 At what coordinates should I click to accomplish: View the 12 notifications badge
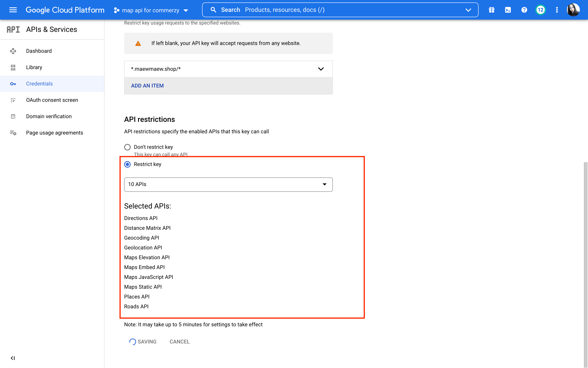pyautogui.click(x=540, y=10)
